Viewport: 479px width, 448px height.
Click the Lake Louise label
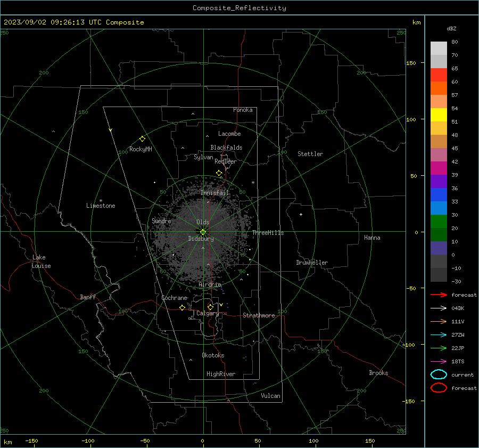click(41, 262)
